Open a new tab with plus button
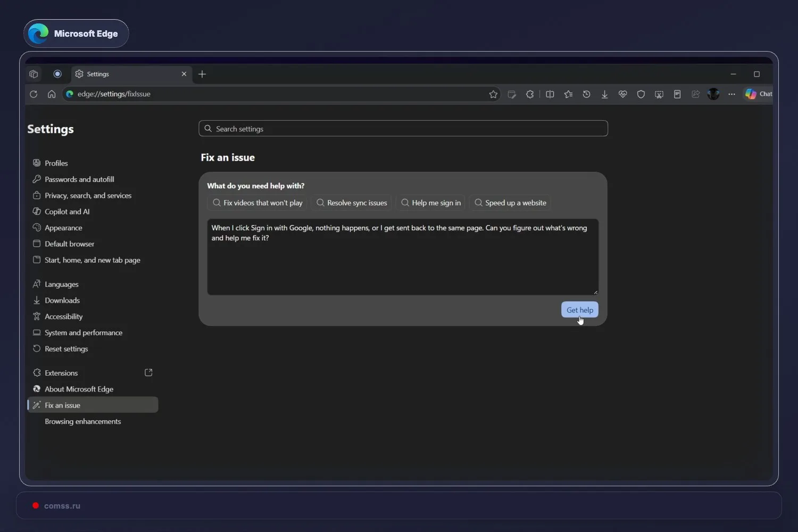 pos(202,74)
